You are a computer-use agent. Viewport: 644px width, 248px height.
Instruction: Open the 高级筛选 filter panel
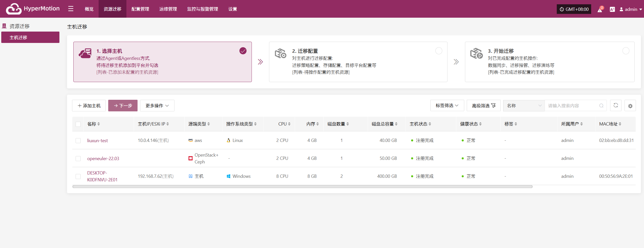point(483,106)
